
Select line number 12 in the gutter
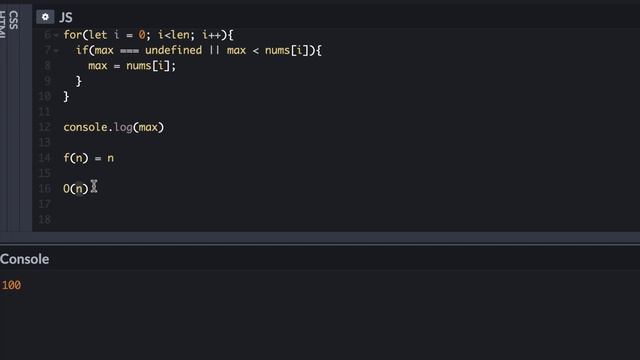click(x=44, y=127)
